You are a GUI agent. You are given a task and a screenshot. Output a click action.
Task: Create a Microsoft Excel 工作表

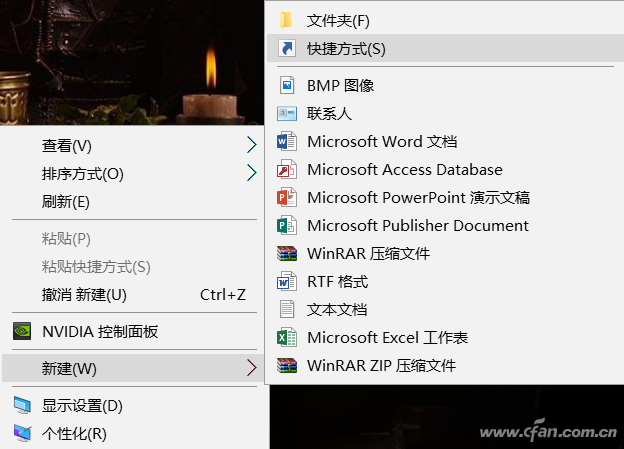click(x=445, y=338)
